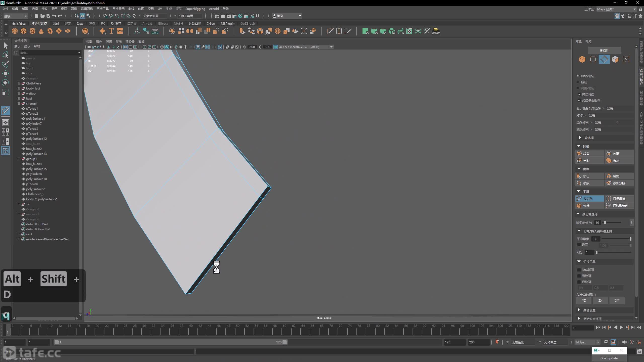The image size is (644, 362).
Task: Select the 拖选 radio option
Action: pos(578,82)
